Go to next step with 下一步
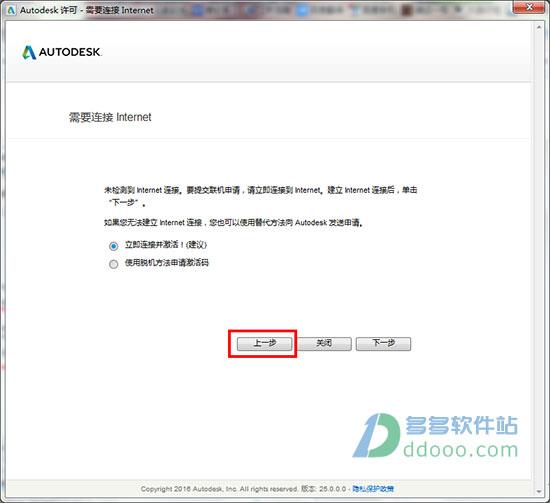The height and width of the screenshot is (503, 550). 383,344
